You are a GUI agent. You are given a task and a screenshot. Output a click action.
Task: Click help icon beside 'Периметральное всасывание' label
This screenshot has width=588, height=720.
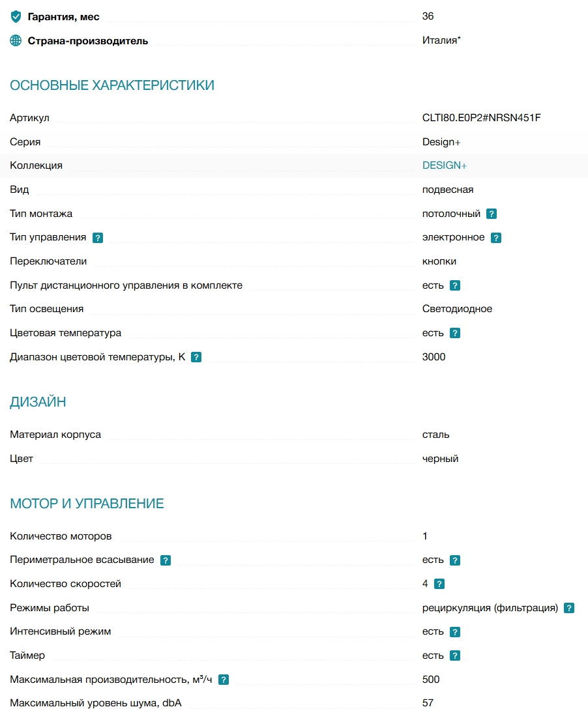166,560
